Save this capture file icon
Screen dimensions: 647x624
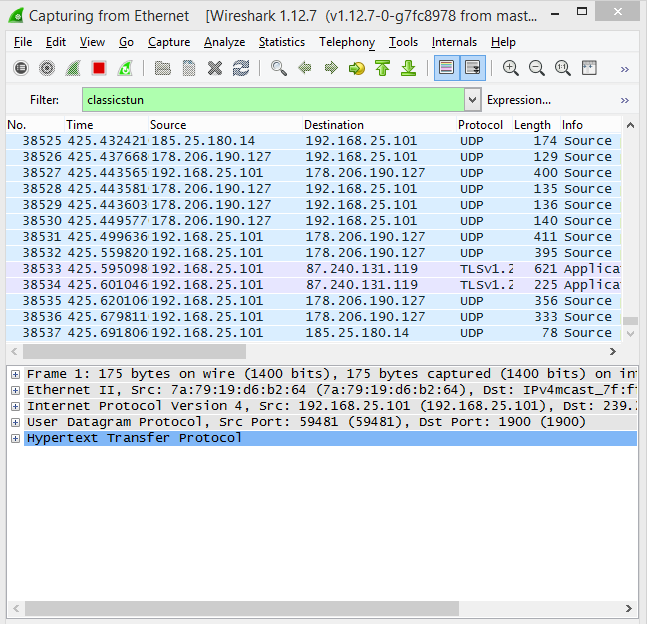point(189,68)
